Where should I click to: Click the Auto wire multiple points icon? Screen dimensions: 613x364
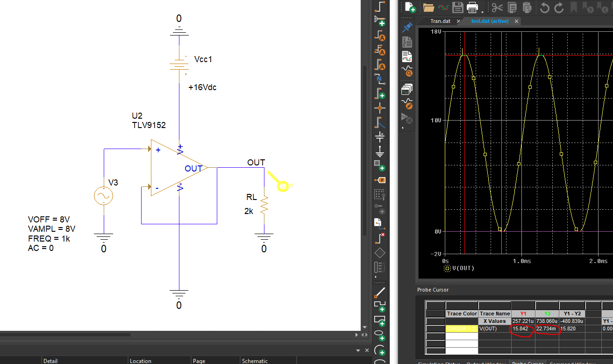click(380, 50)
